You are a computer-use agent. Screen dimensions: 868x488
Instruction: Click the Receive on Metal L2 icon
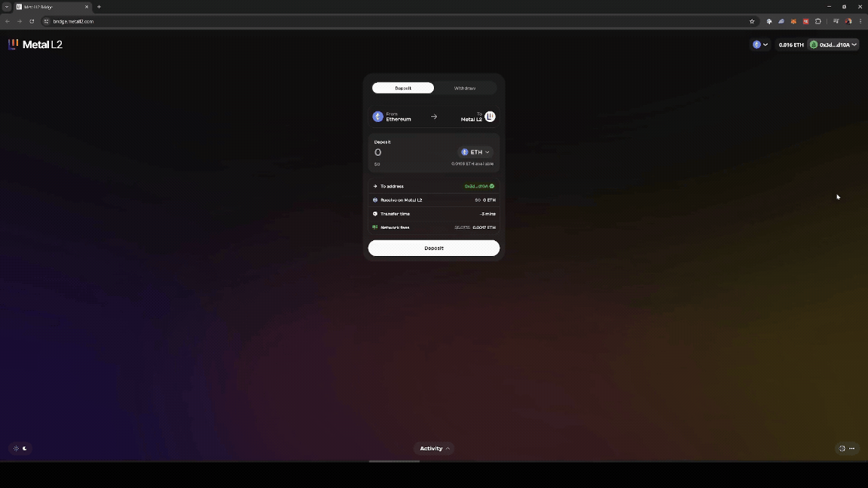point(375,200)
